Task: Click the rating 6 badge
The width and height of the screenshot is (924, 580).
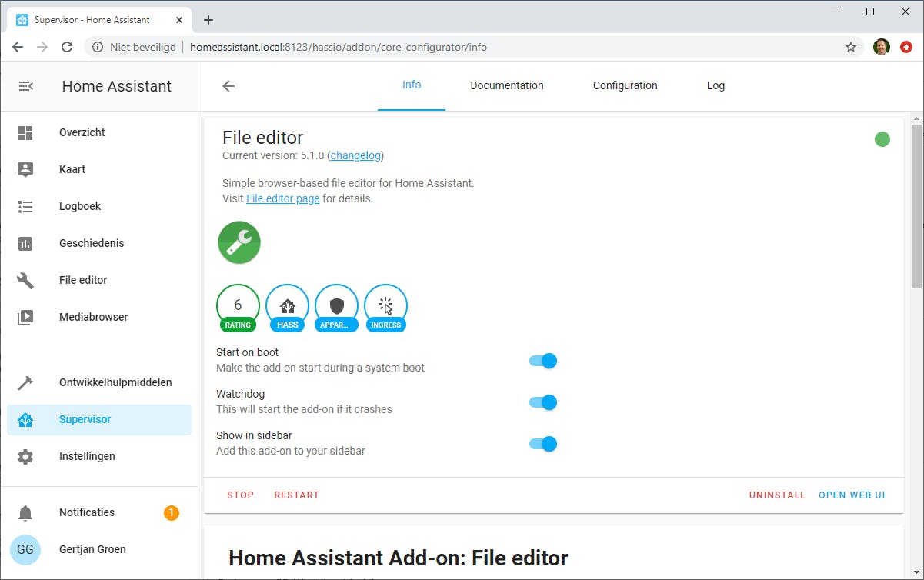Action: [238, 308]
